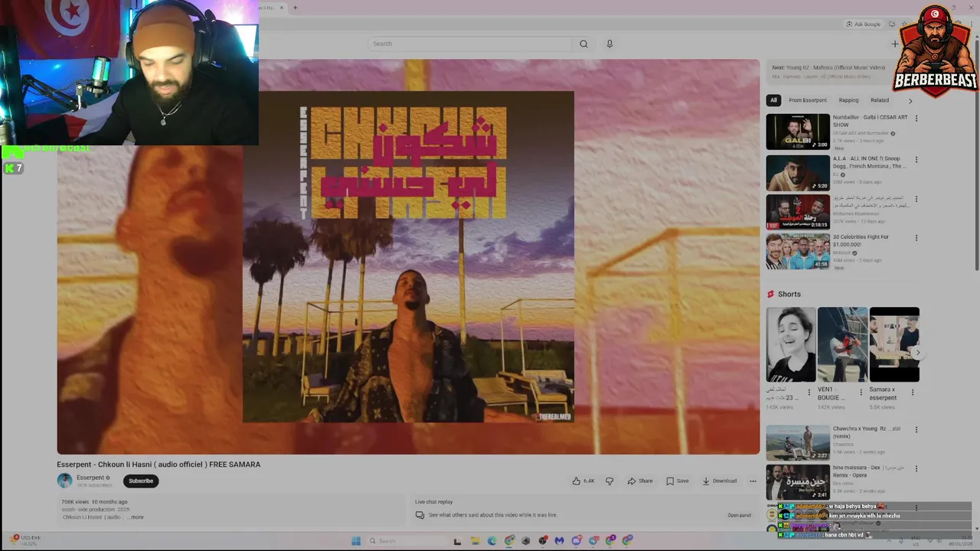Click Next: Young RZ Mafiosa autoplay card
This screenshot has height=551, width=980.
[830, 71]
